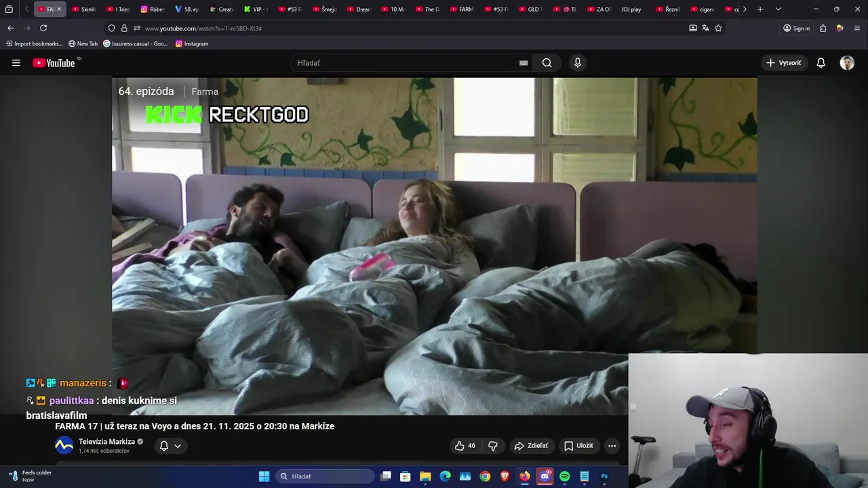Open Windows Start menu
868x488 pixels.
tap(264, 476)
